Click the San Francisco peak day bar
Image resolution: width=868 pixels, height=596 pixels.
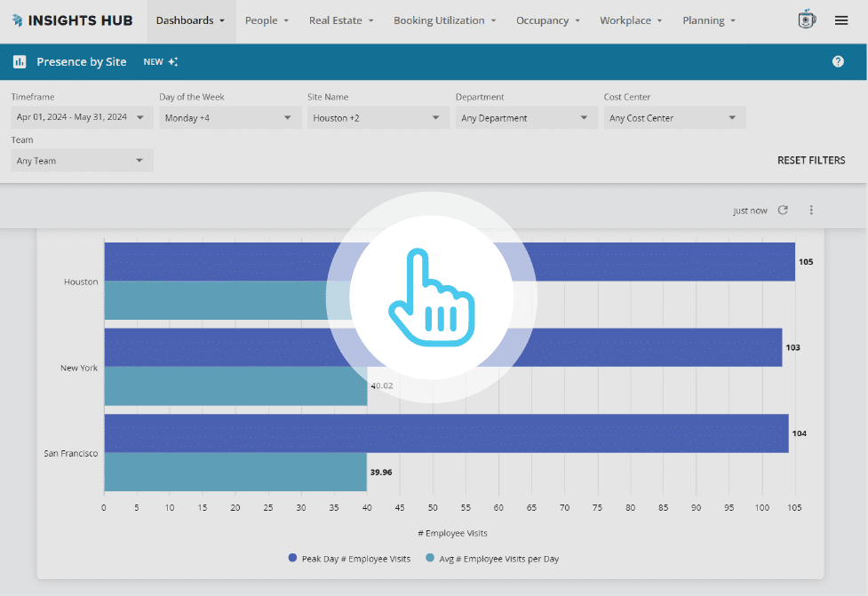(x=446, y=433)
